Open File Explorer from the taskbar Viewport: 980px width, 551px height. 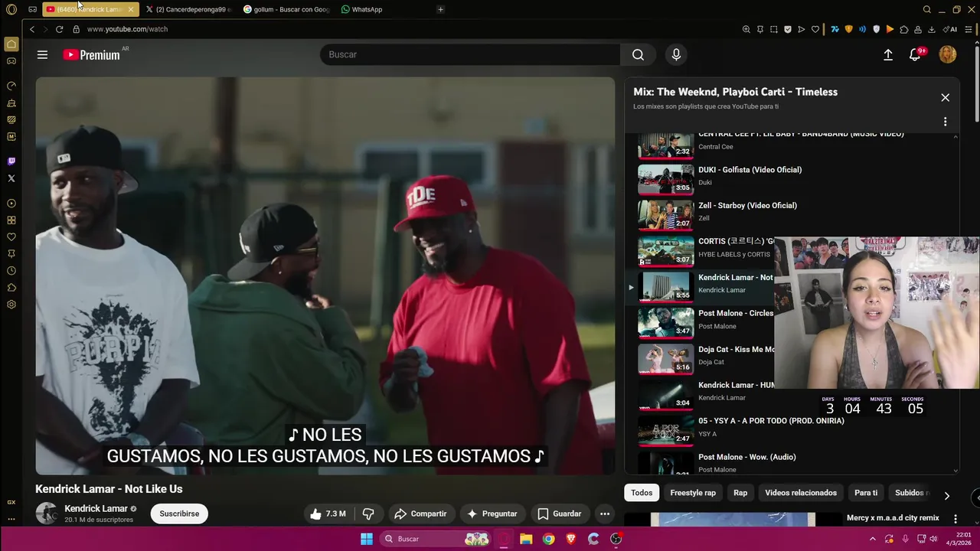526,539
